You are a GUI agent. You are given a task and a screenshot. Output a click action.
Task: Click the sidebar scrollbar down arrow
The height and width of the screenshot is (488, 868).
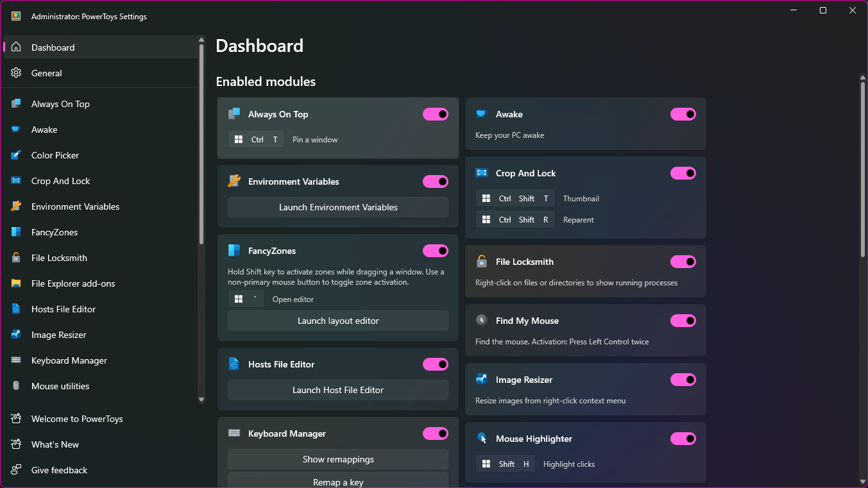tap(201, 400)
